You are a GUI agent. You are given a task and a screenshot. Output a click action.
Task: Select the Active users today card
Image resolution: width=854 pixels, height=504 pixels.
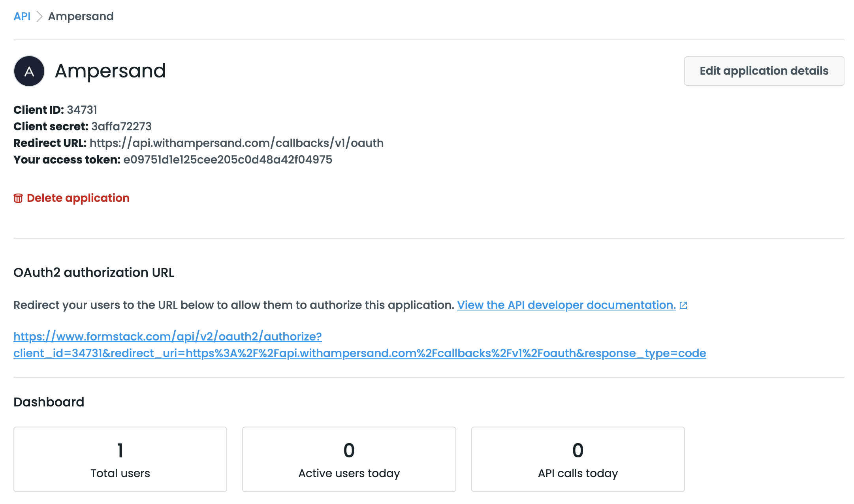pyautogui.click(x=349, y=459)
